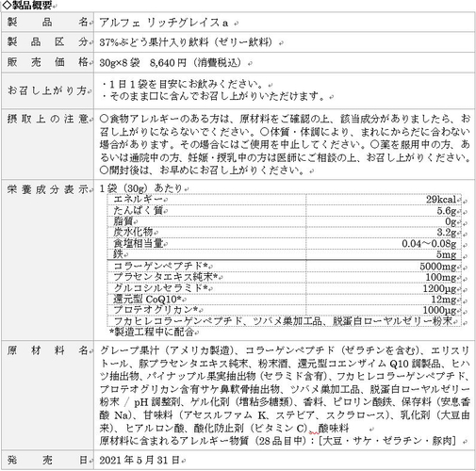Select the プラセンタエキス純末 row

click(x=285, y=277)
